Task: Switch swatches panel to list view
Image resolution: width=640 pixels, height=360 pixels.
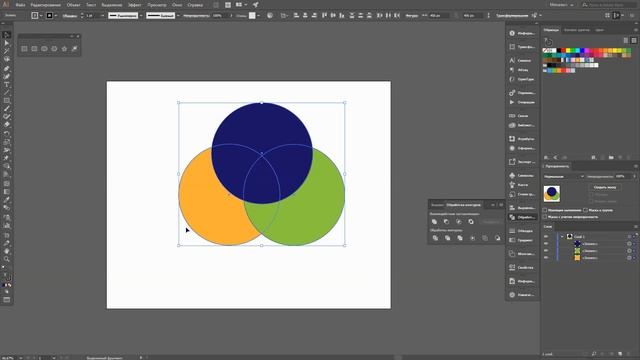Action: tap(626, 40)
